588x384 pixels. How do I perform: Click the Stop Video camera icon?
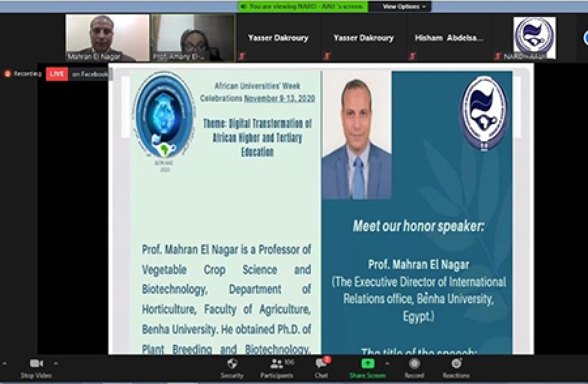[35, 364]
